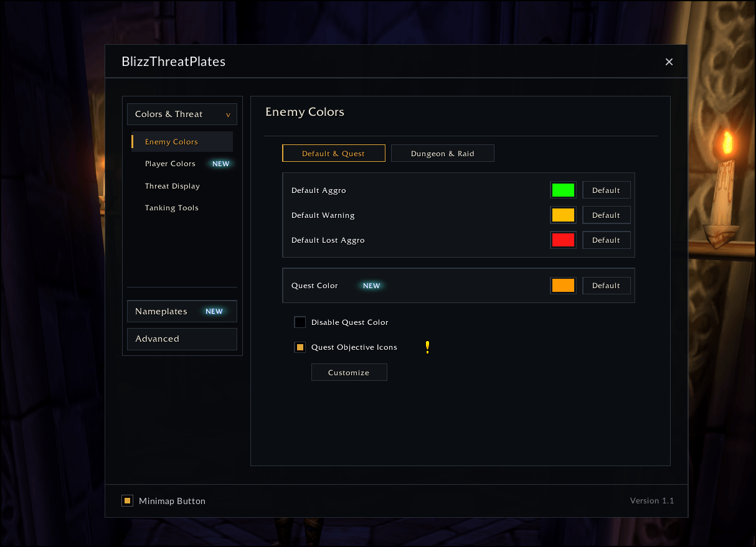Click the Default Warning label
The width and height of the screenshot is (756, 547).
tap(323, 215)
